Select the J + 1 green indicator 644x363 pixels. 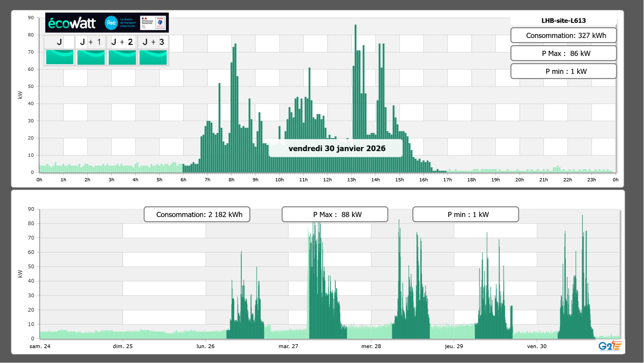[91, 57]
